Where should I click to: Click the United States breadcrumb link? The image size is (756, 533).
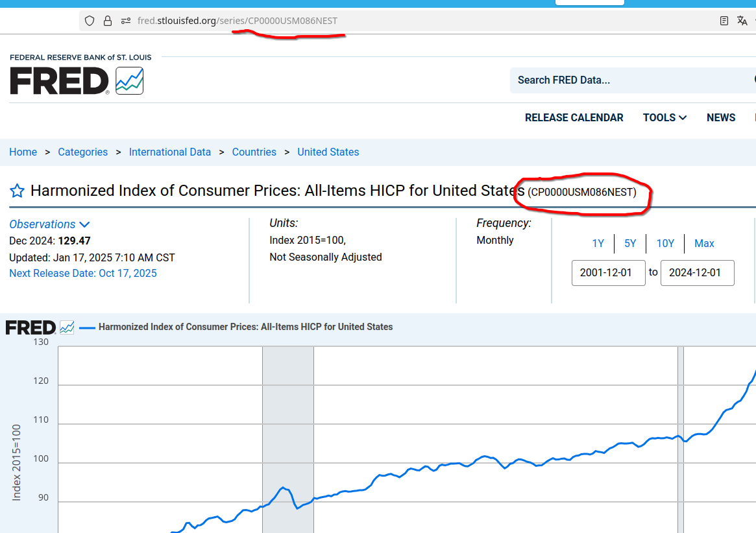pos(328,152)
